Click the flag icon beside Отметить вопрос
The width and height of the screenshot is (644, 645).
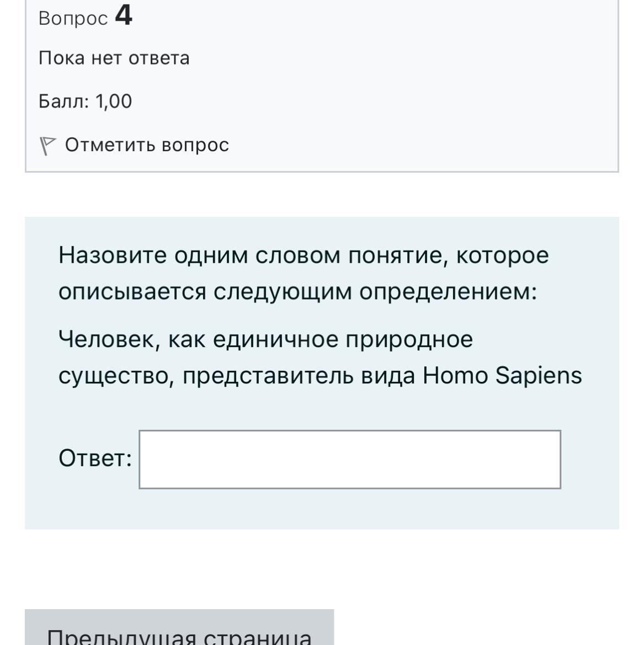(47, 146)
